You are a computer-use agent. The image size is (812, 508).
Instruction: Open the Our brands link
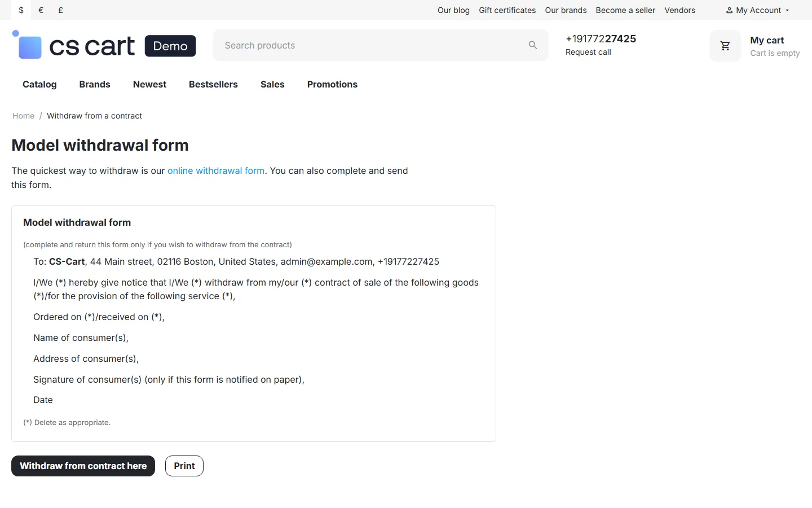click(566, 10)
